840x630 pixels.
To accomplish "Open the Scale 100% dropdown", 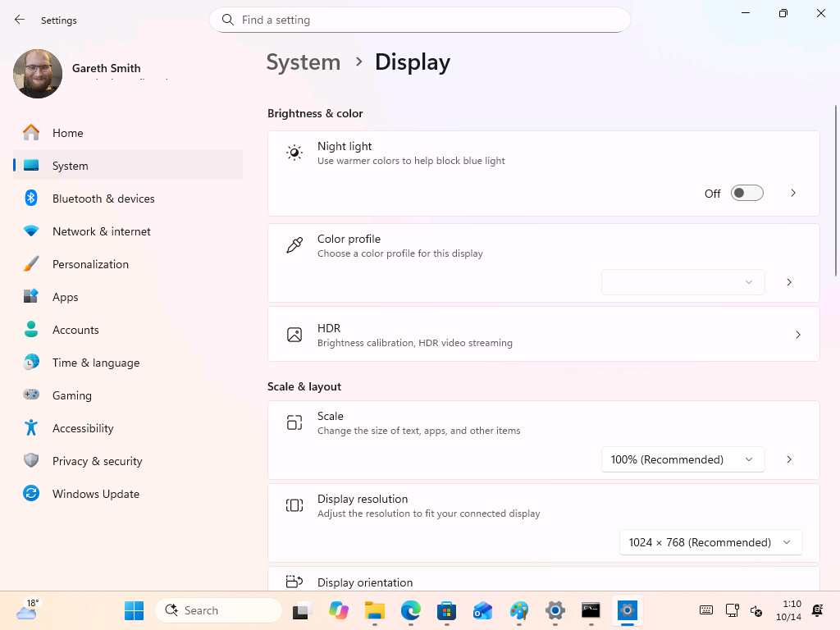I will point(683,459).
